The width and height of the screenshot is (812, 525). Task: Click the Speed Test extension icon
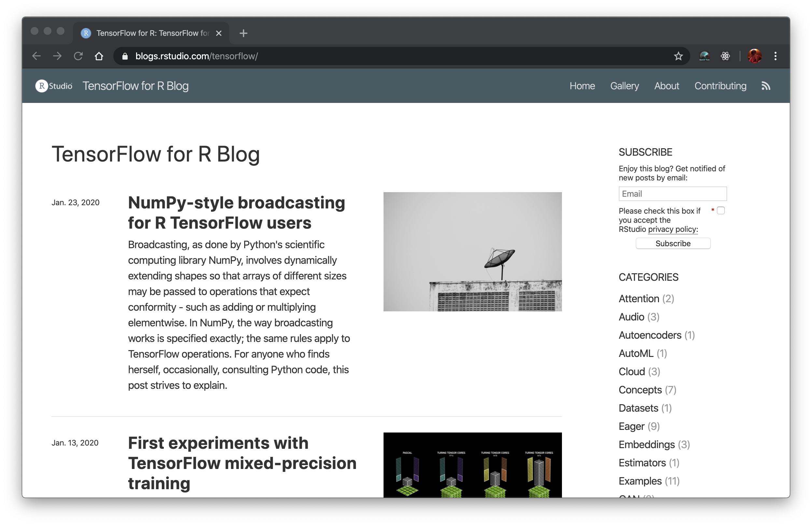(704, 56)
